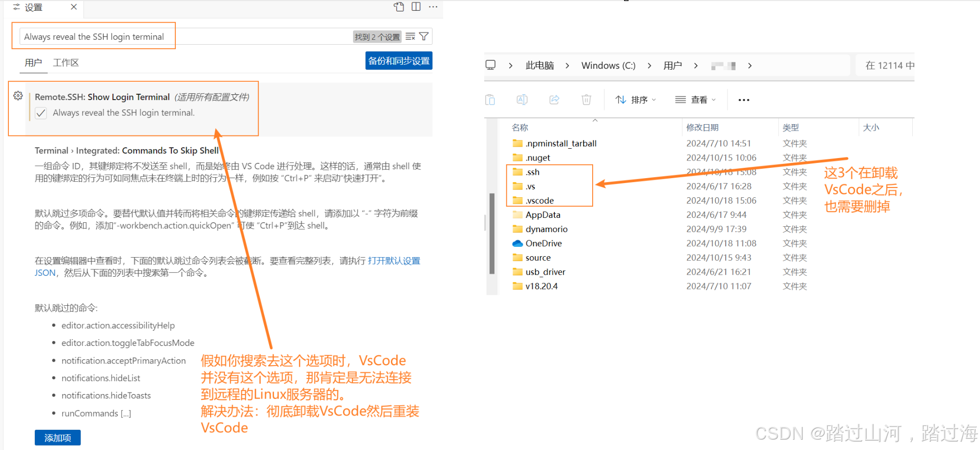
Task: Open Explorer see more ellipsis menu
Action: (744, 100)
